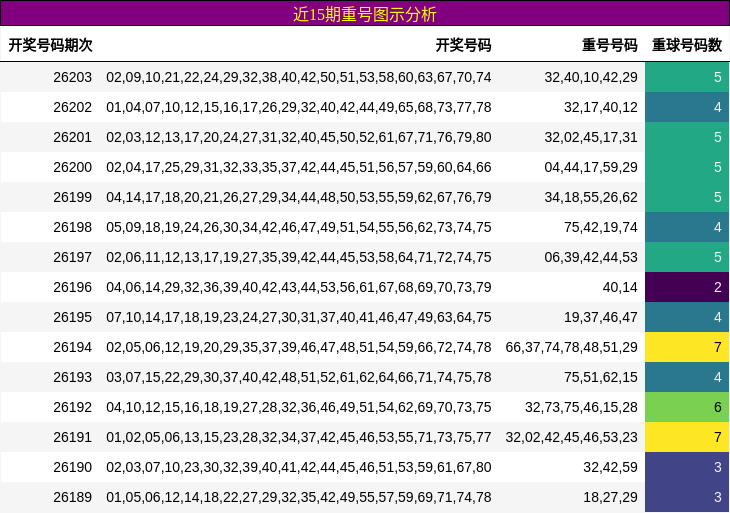The height and width of the screenshot is (513, 730).
Task: Click the dark purple count cell showing 2
Action: (687, 287)
